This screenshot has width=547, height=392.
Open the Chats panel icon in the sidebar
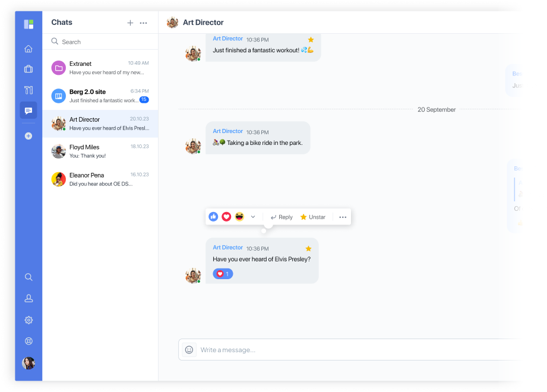coord(28,110)
